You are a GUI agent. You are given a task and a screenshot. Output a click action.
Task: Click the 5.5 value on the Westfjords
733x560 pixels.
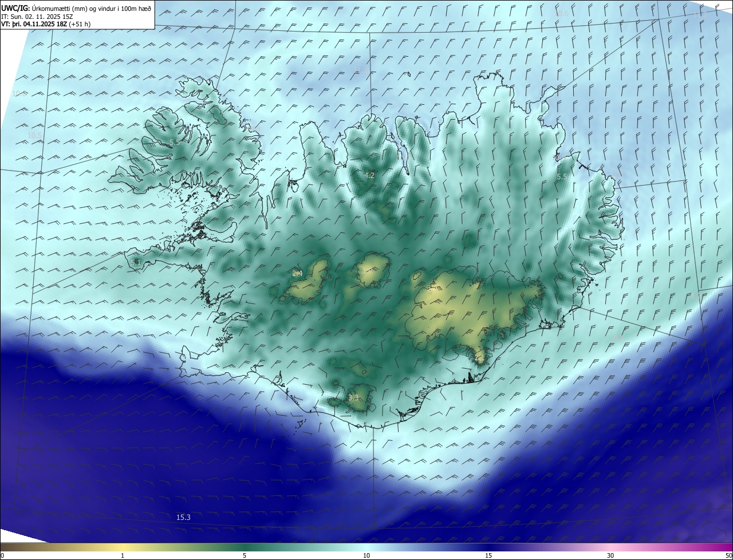tap(175, 142)
